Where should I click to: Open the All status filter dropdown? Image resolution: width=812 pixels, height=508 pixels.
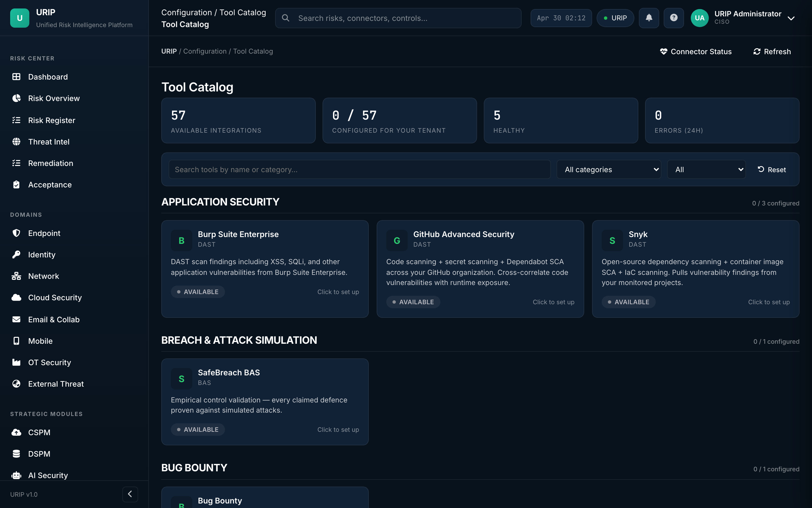click(706, 169)
